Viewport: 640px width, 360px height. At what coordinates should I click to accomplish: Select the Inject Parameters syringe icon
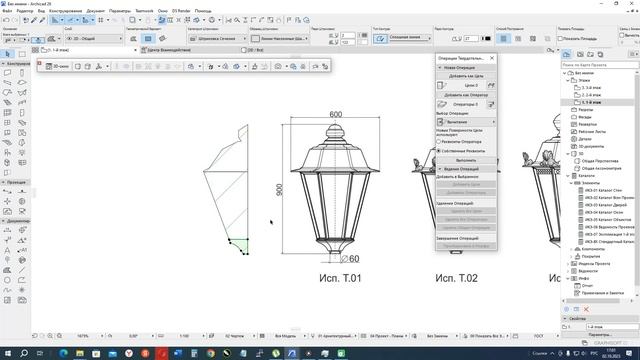tap(42, 20)
